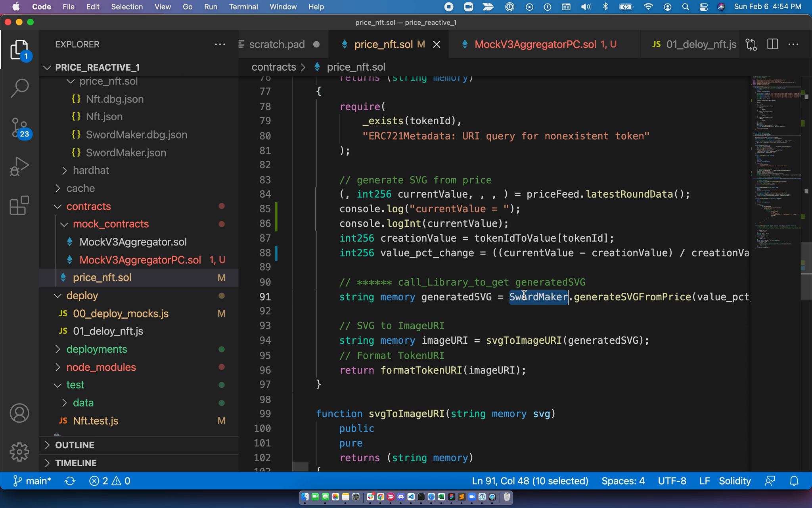This screenshot has width=812, height=508.
Task: Open the Extensions view
Action: [x=19, y=205]
